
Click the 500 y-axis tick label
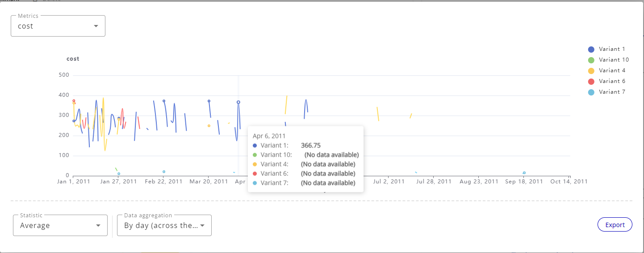coord(64,75)
